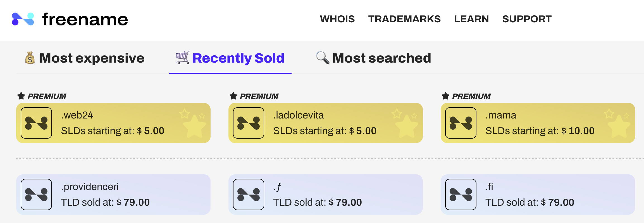Select the Recently Sold tab

[x=230, y=58]
